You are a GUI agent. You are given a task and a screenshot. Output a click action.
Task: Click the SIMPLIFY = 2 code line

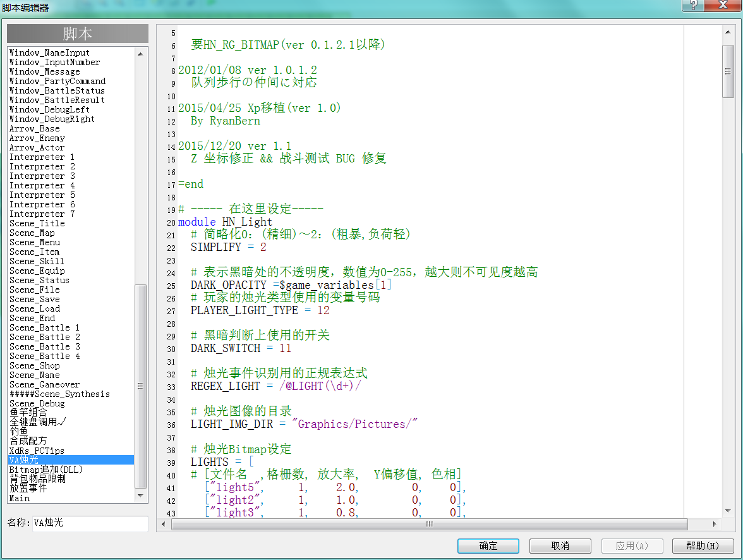pyautogui.click(x=229, y=247)
